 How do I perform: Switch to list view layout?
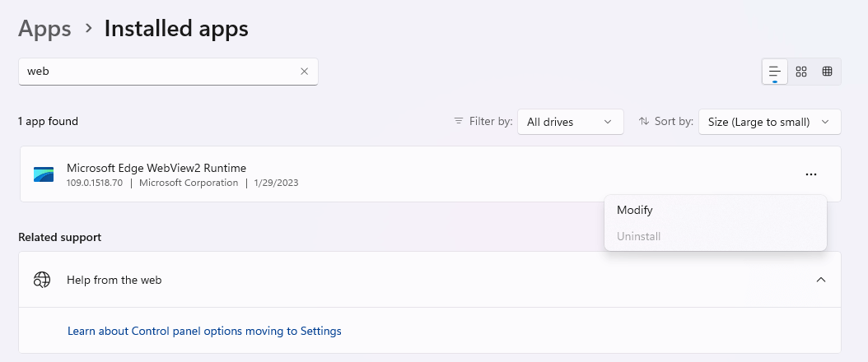click(774, 72)
